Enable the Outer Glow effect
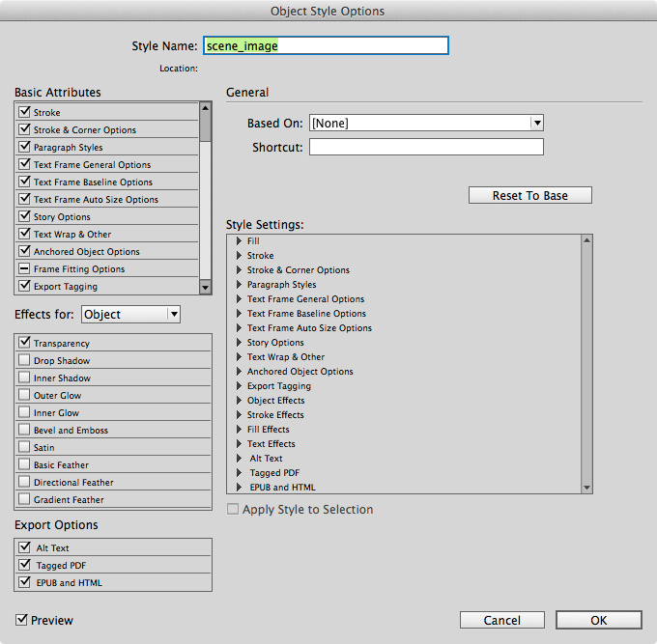This screenshot has height=644, width=657. (24, 395)
